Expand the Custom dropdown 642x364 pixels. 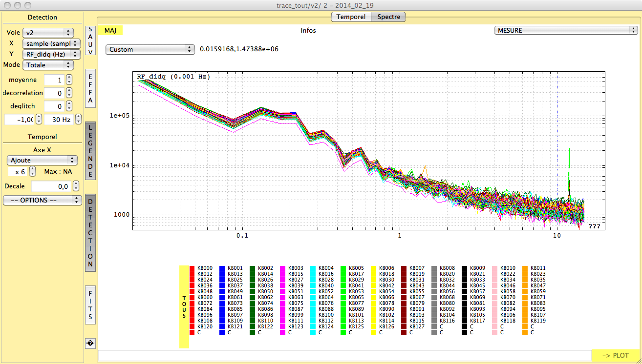(x=150, y=49)
